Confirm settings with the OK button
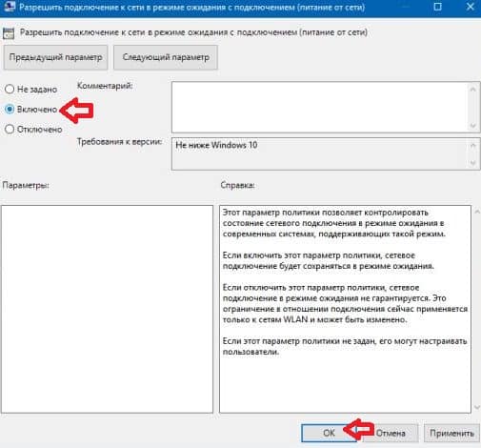The width and height of the screenshot is (481, 448). click(329, 433)
